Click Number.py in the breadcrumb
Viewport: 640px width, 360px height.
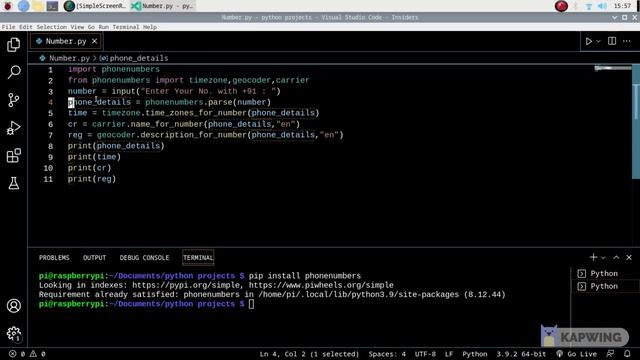coord(69,58)
